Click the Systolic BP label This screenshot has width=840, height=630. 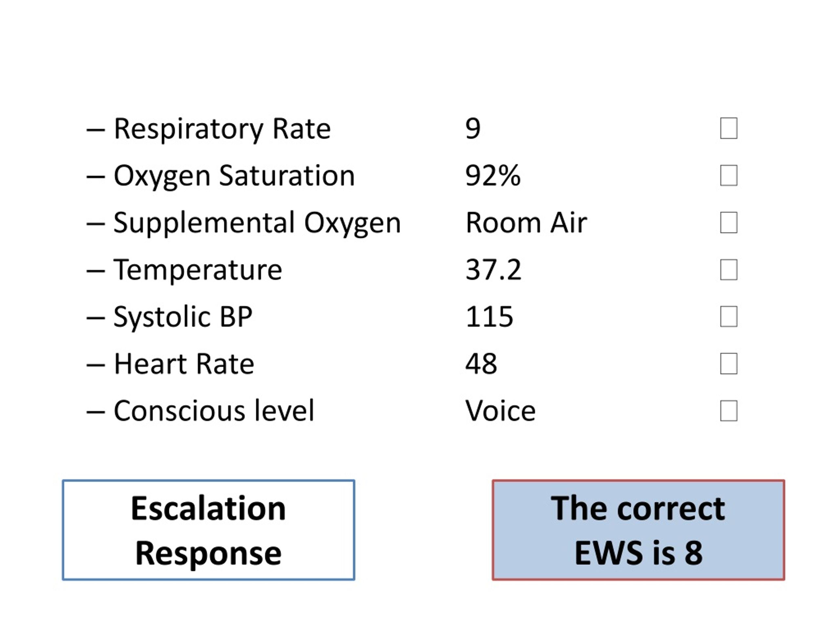tap(183, 318)
